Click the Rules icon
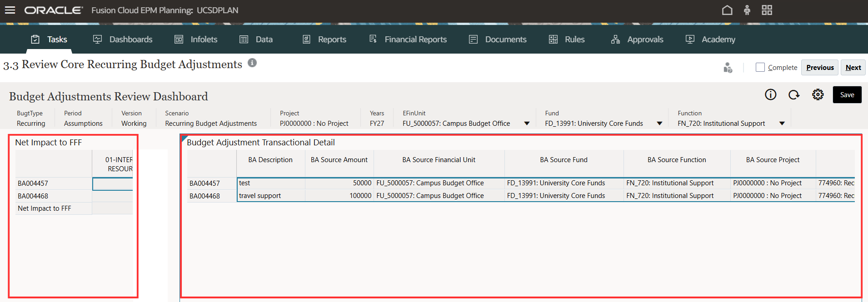Viewport: 868px width, 302px height. [x=553, y=40]
